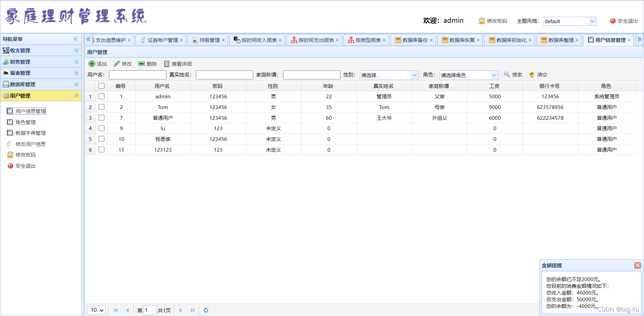This screenshot has width=644, height=316.
Task: Open the 性别 请选择 dropdown
Action: [x=415, y=75]
